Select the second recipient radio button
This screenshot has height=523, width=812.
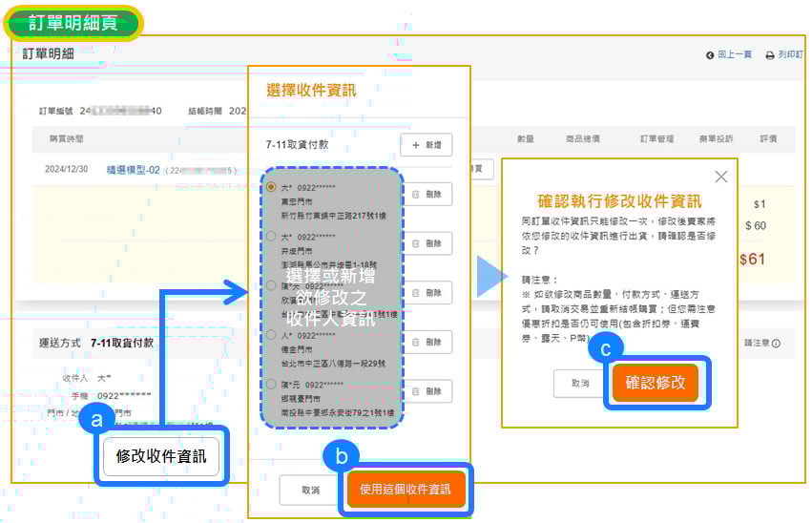click(x=272, y=236)
